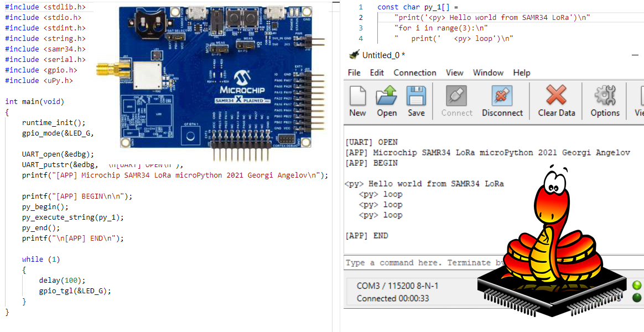
Task: Click '#include <serial.h>' in the code
Action: click(x=45, y=59)
